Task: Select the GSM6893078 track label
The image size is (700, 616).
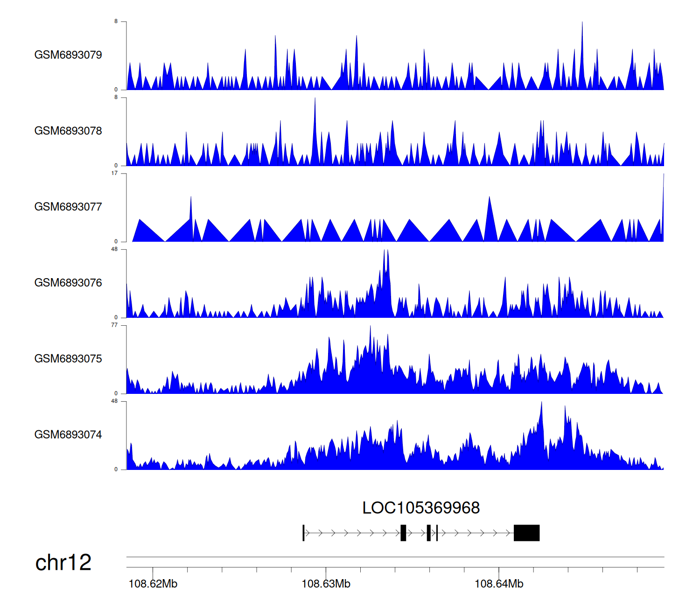Action: pyautogui.click(x=68, y=131)
